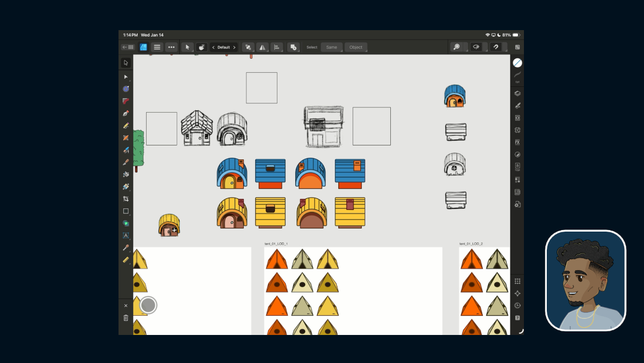
Task: Open the hamburger document menu
Action: 157,47
